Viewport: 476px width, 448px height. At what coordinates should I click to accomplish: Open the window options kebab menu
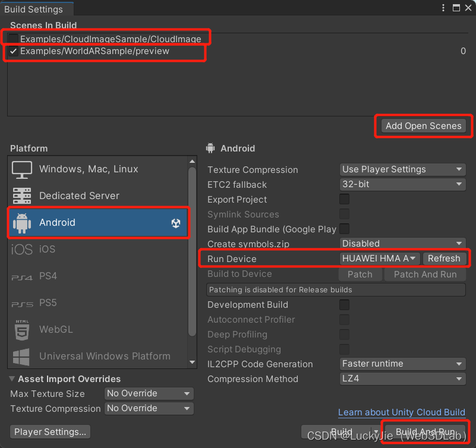point(443,8)
